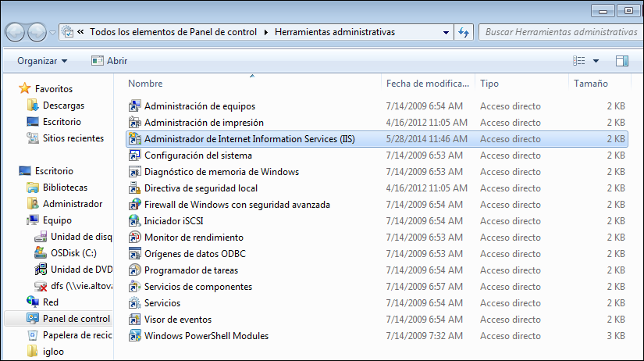The height and width of the screenshot is (361, 644).
Task: Click the refresh button beside address bar
Action: tap(464, 32)
